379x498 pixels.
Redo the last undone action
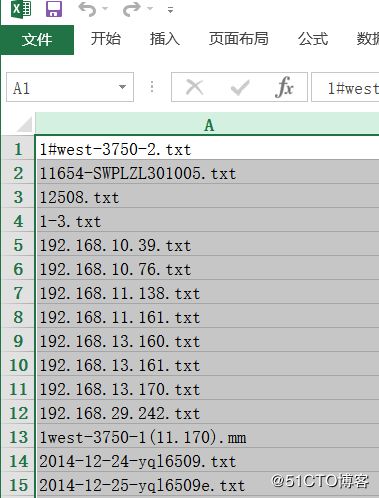coord(132,9)
